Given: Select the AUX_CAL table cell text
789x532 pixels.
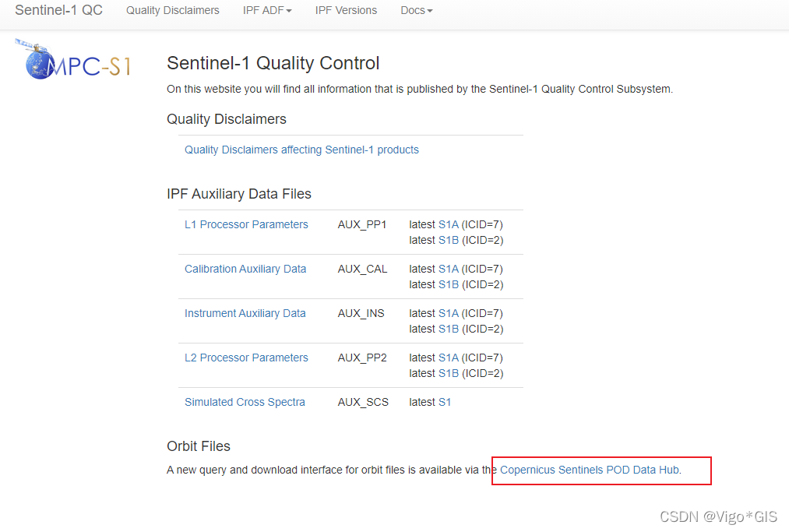Looking at the screenshot, I should point(362,269).
